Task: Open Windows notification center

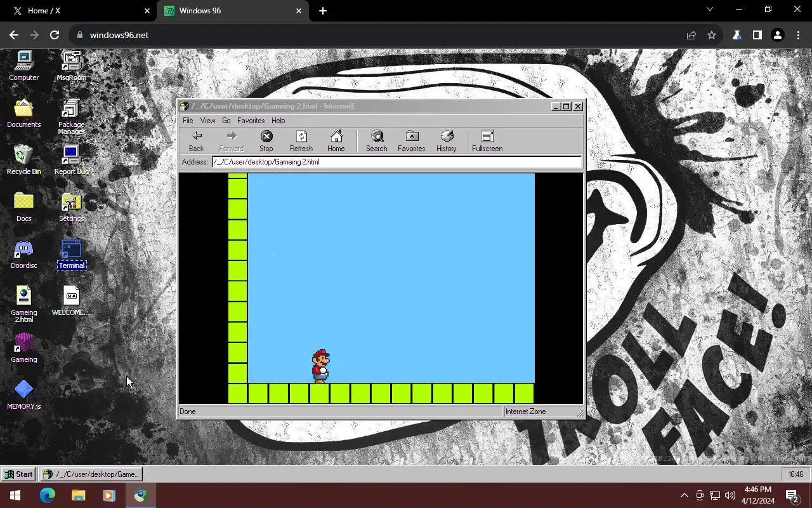Action: pyautogui.click(x=792, y=495)
